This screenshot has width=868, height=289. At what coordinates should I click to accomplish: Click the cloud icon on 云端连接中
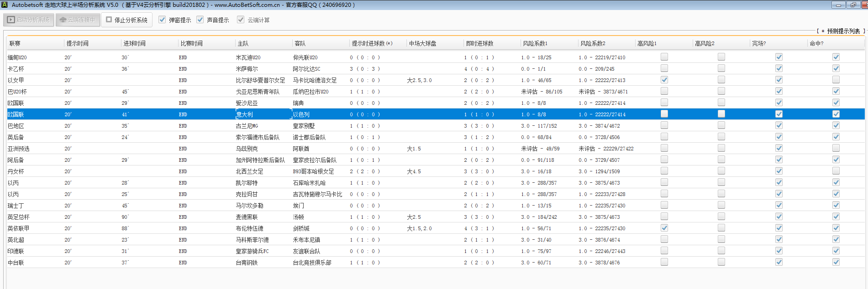63,20
